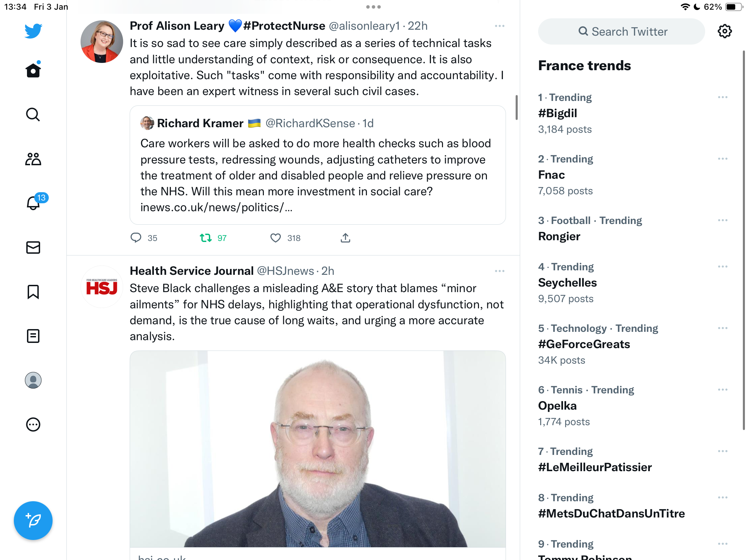Toggle like on Alison Leary's tweet
The width and height of the screenshot is (747, 560).
coord(276,238)
